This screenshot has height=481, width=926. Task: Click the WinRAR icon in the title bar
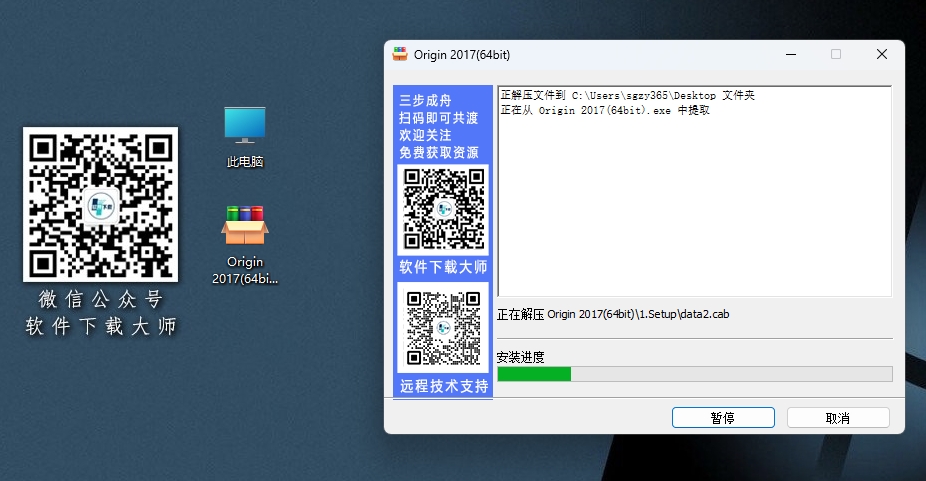pos(400,55)
